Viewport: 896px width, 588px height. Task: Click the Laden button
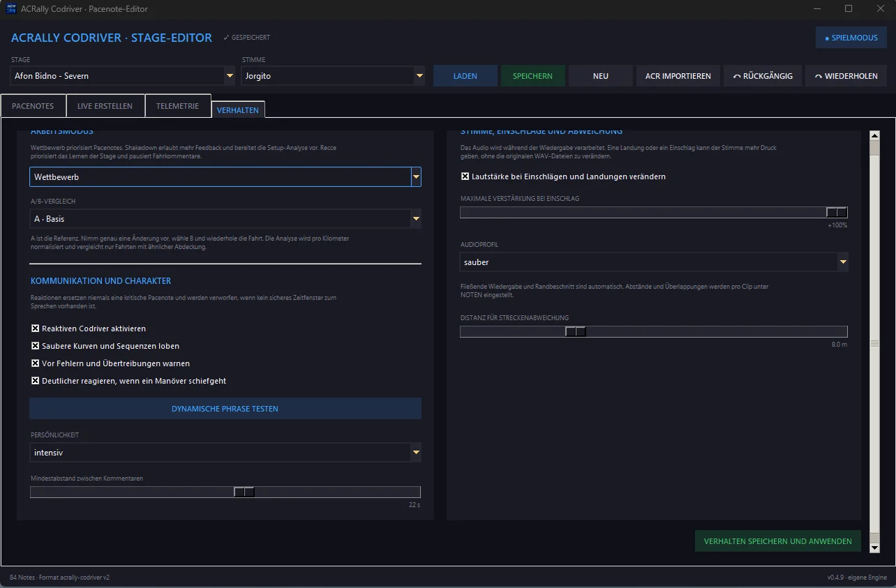(465, 76)
